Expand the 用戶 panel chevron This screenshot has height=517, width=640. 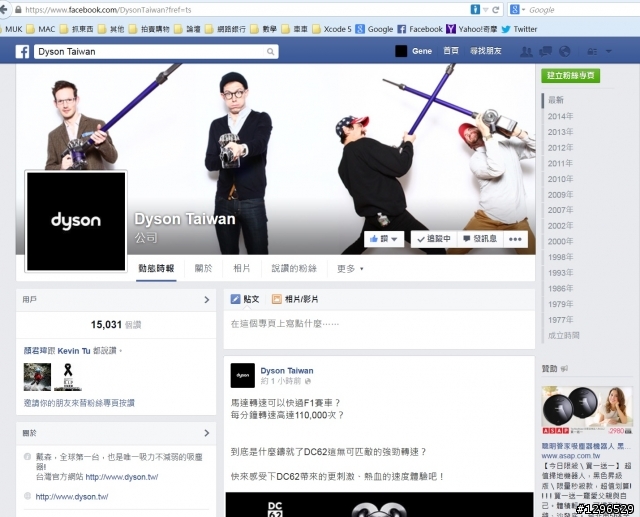click(207, 300)
